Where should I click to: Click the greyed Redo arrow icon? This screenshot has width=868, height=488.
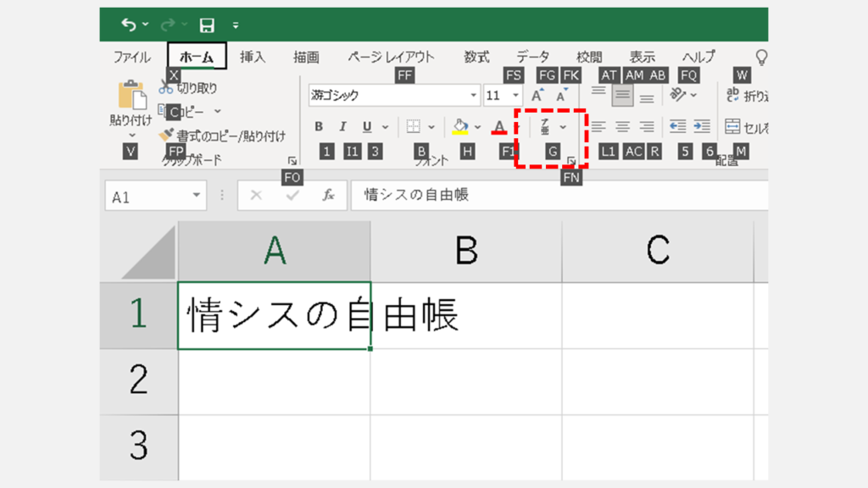tap(167, 25)
